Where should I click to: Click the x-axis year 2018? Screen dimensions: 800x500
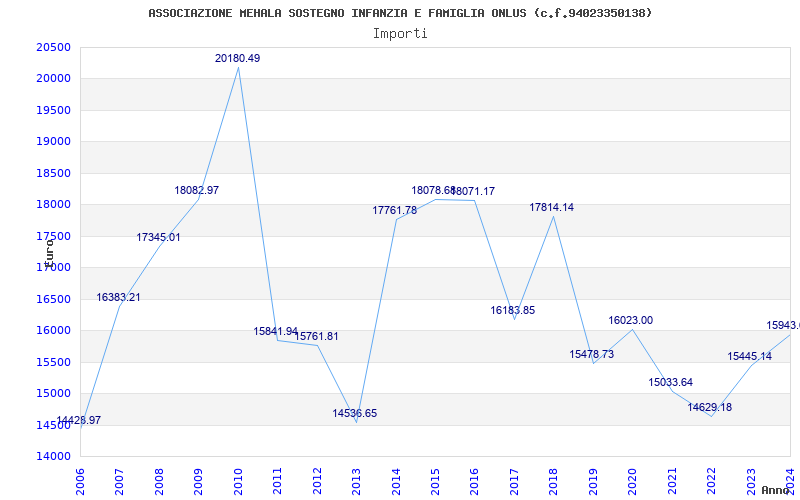(x=553, y=482)
